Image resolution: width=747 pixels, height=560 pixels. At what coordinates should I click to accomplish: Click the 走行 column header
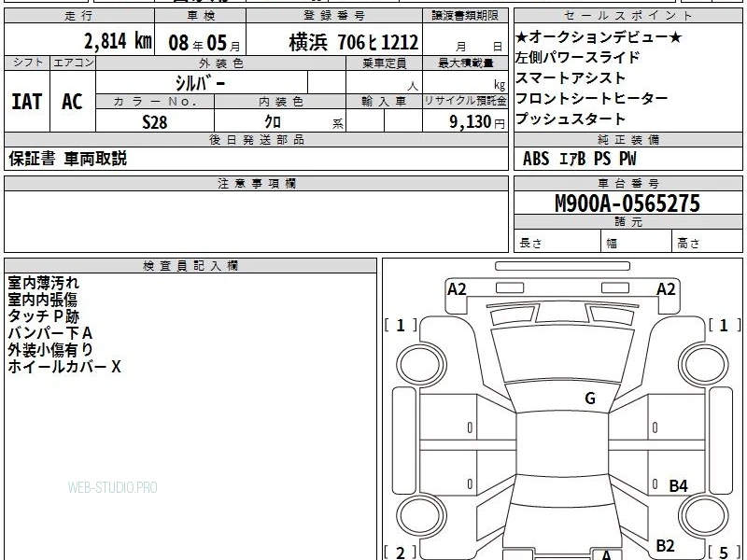click(79, 16)
